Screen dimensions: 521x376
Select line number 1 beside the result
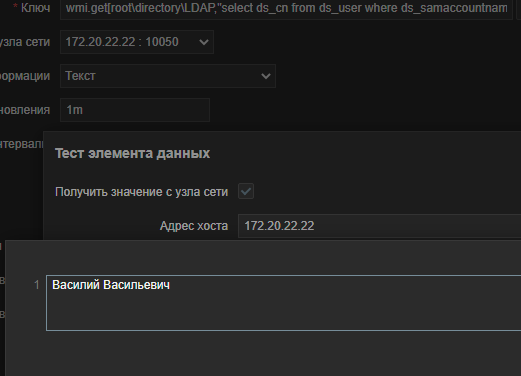click(x=37, y=285)
